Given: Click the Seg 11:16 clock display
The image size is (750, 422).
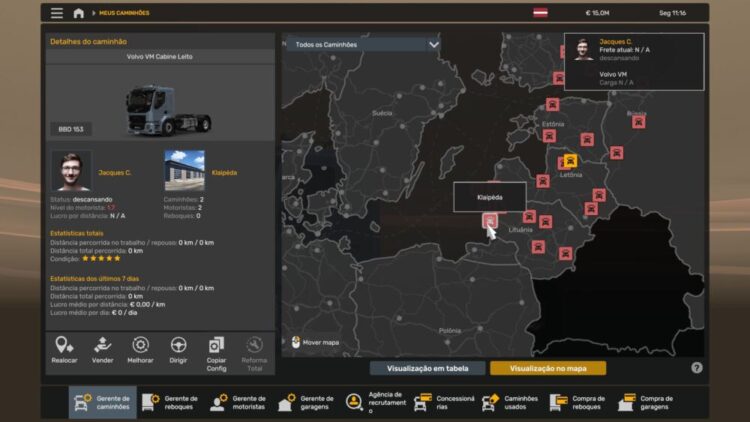Looking at the screenshot, I should tap(673, 13).
